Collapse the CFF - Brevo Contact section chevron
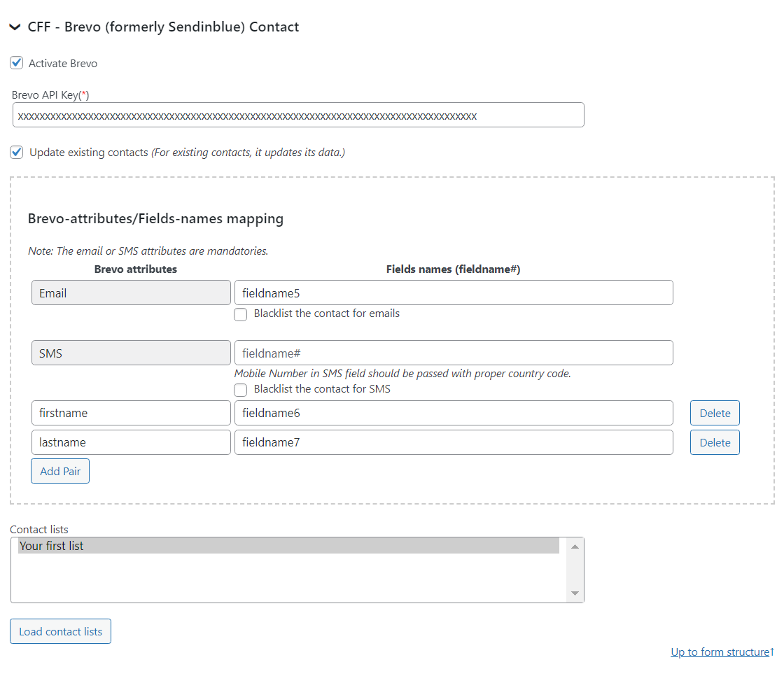The width and height of the screenshot is (784, 676). pyautogui.click(x=15, y=27)
